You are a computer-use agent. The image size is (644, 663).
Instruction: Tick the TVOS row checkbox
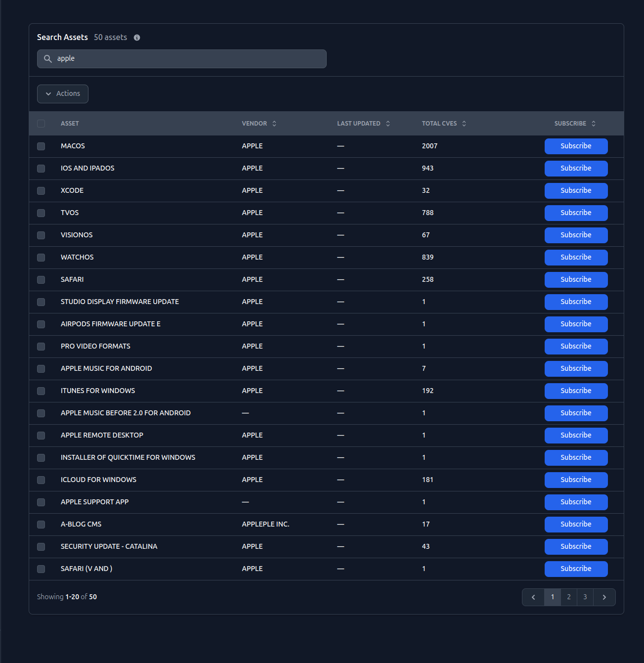(41, 213)
